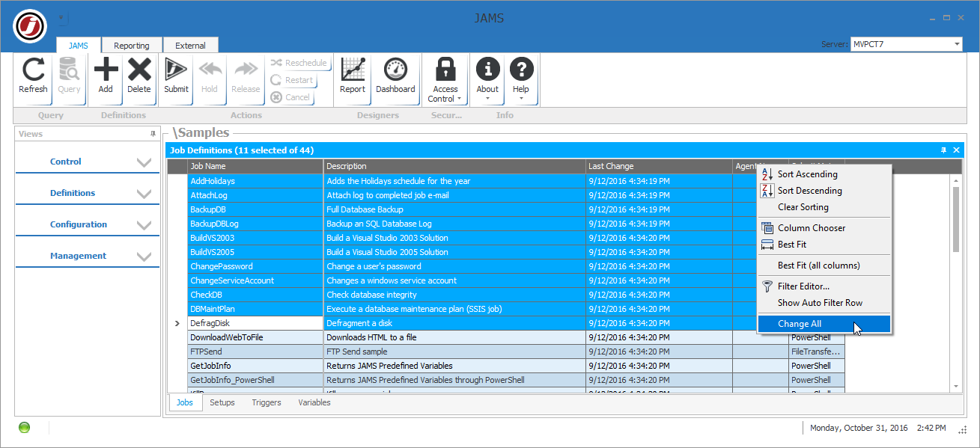Click the Cancel action in ribbon

290,97
